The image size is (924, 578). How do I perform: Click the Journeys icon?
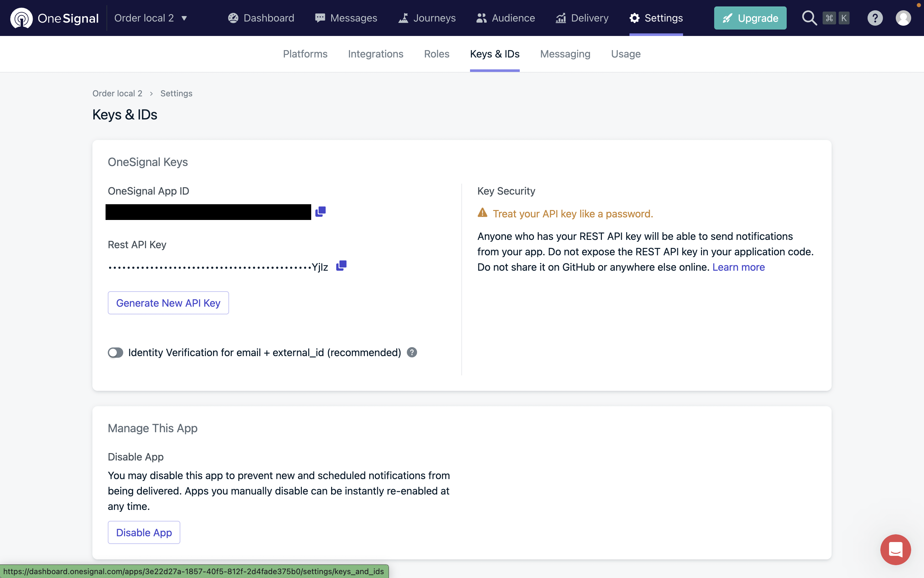(403, 18)
